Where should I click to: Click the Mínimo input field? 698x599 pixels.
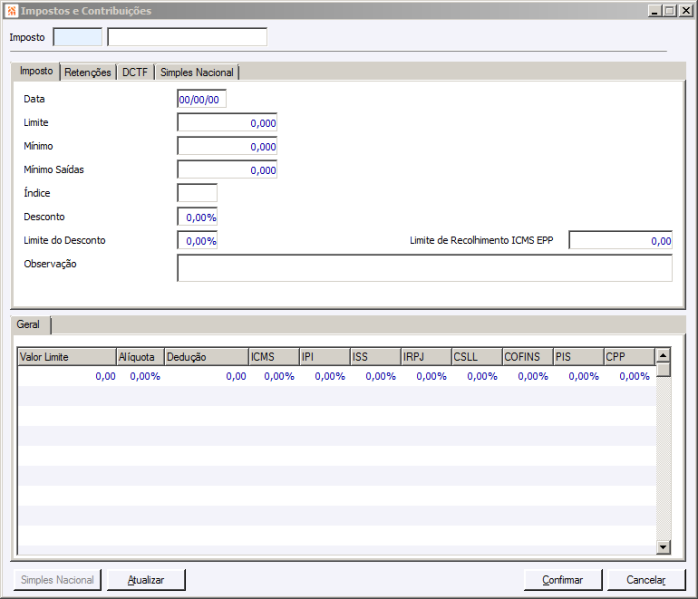click(x=227, y=146)
